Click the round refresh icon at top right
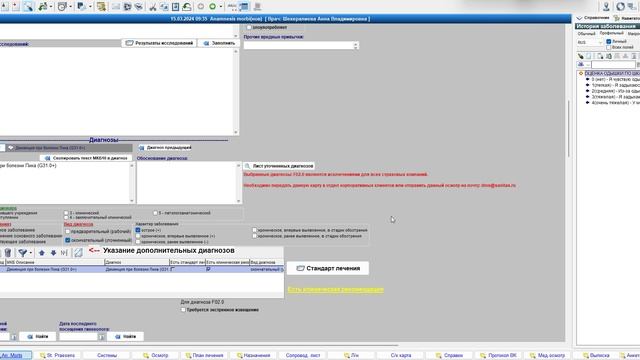640x360 pixels. click(x=620, y=6)
